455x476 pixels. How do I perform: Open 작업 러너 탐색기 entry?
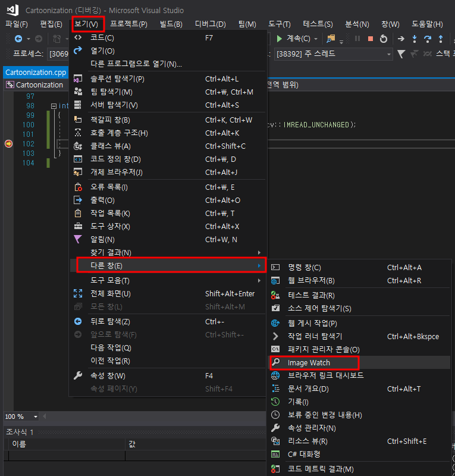click(359, 336)
